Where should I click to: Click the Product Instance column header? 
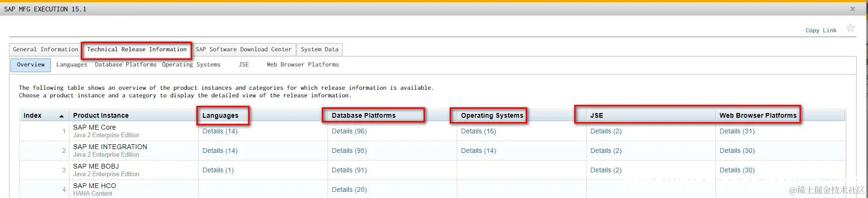(x=134, y=115)
